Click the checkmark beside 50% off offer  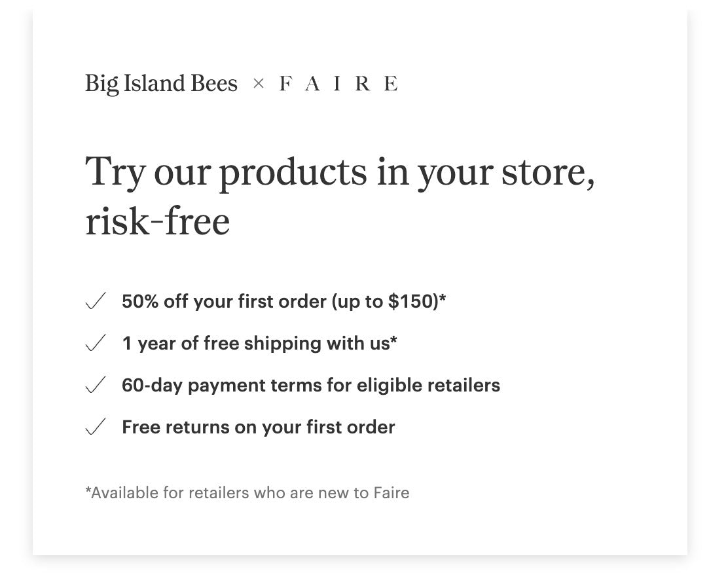click(96, 301)
